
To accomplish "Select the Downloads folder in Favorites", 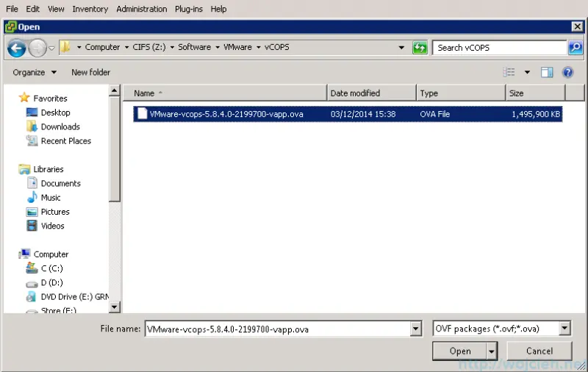I will (x=60, y=126).
